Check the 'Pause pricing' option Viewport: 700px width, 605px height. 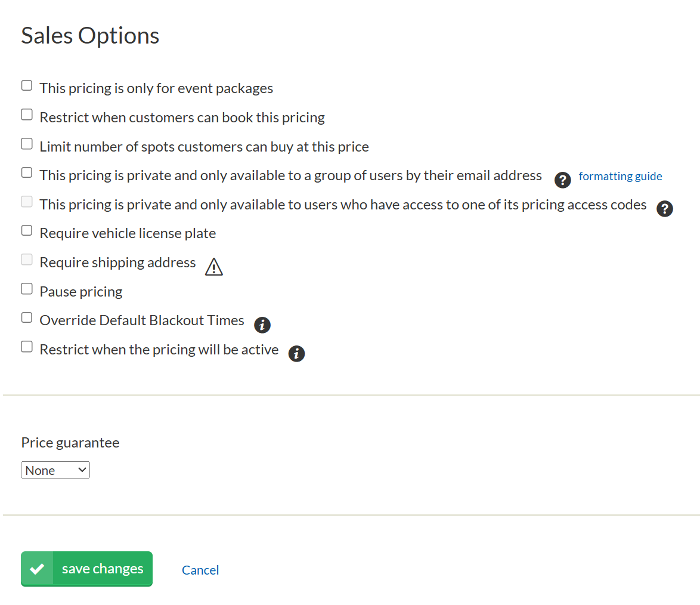pyautogui.click(x=27, y=289)
